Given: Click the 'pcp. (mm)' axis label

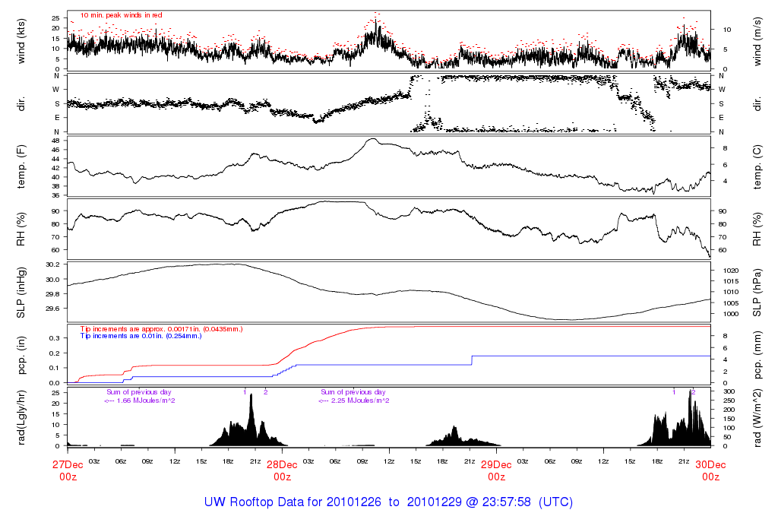Looking at the screenshot, I should [757, 356].
